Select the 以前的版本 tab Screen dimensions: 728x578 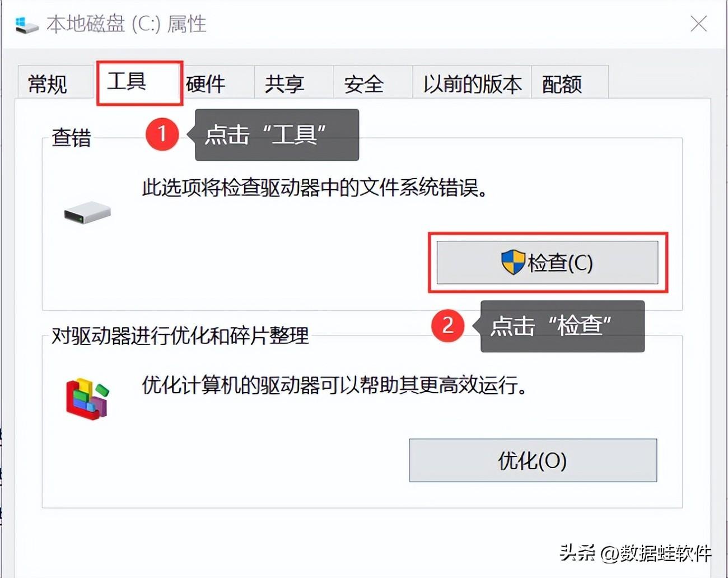(x=472, y=83)
